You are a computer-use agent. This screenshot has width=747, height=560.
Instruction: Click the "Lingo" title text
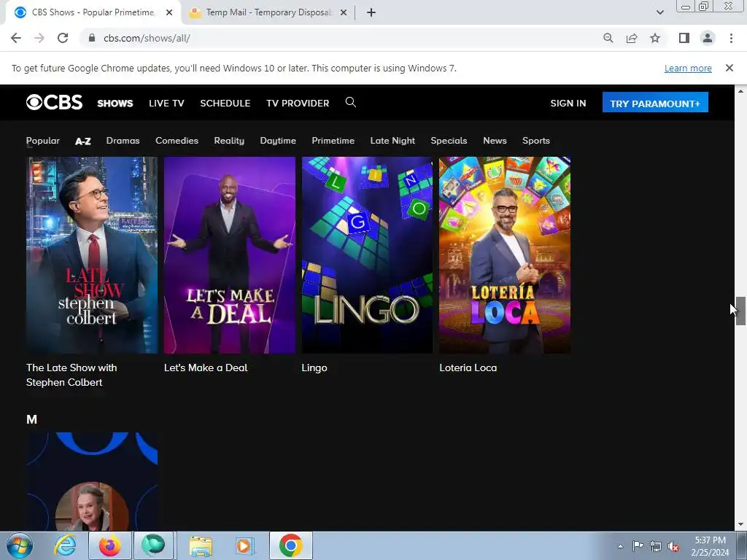314,368
